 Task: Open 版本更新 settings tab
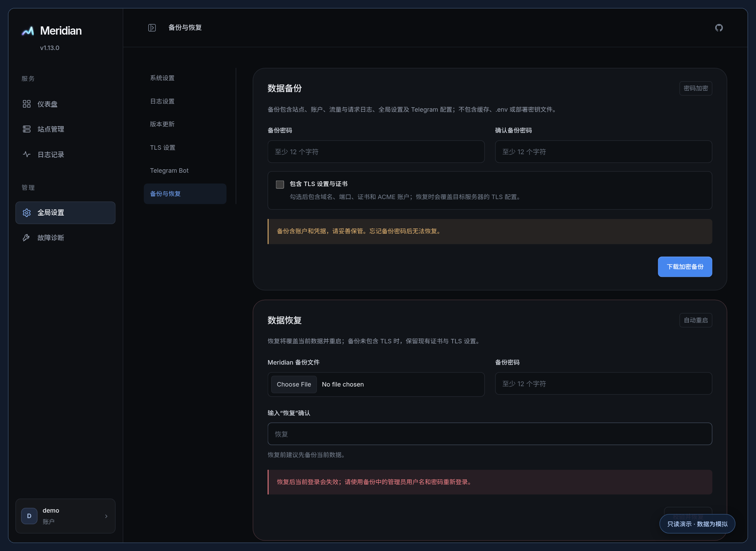(185, 124)
